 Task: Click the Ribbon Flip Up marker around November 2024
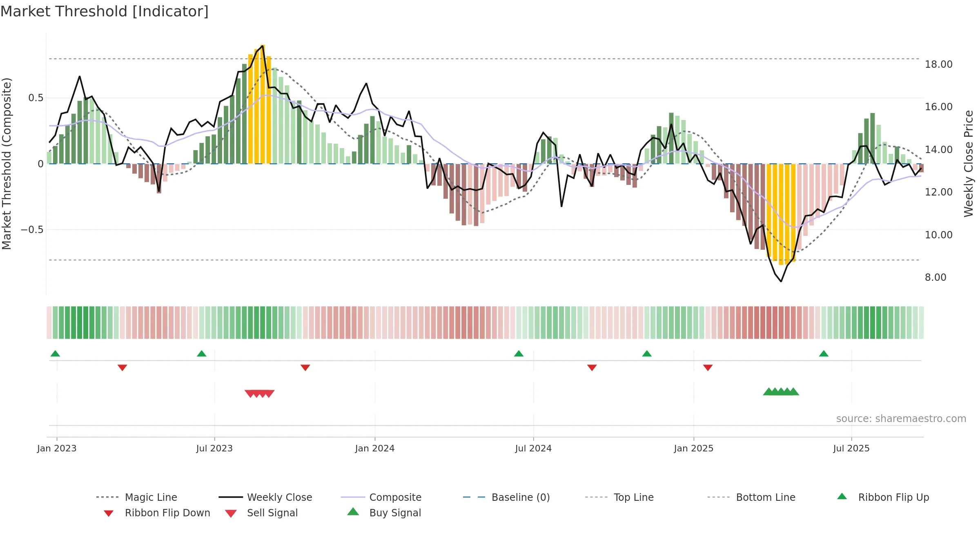tap(647, 353)
